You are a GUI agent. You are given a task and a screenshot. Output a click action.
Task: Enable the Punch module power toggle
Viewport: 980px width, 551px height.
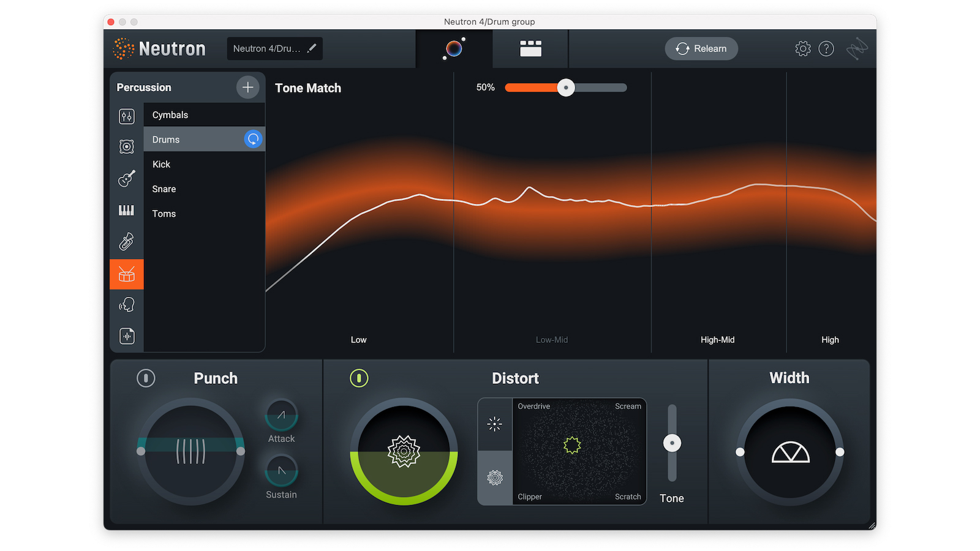tap(146, 378)
